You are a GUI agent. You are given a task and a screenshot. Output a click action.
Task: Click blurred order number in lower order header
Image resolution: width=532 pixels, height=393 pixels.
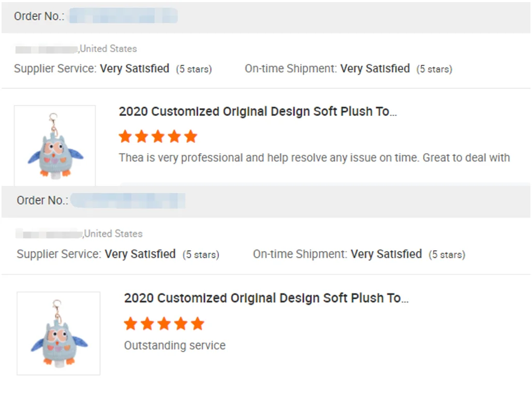(128, 200)
